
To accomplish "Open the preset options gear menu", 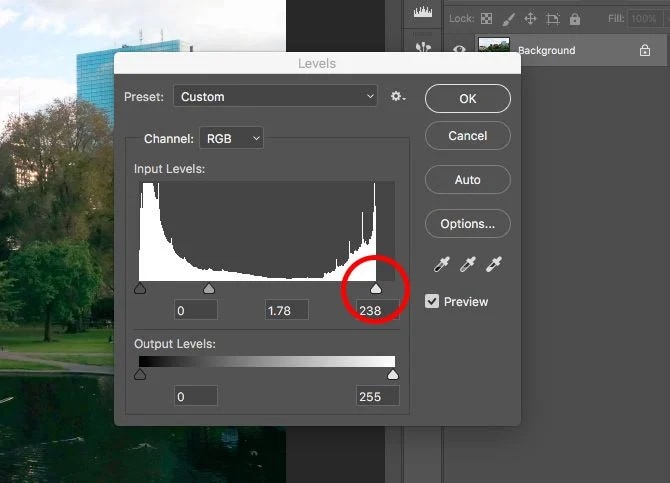I will pos(398,97).
